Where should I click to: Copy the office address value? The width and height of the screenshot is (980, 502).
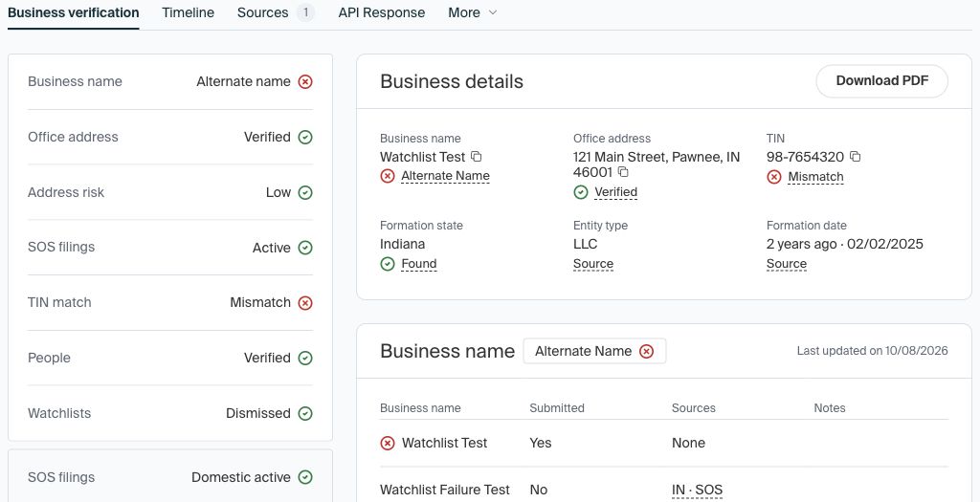click(623, 172)
